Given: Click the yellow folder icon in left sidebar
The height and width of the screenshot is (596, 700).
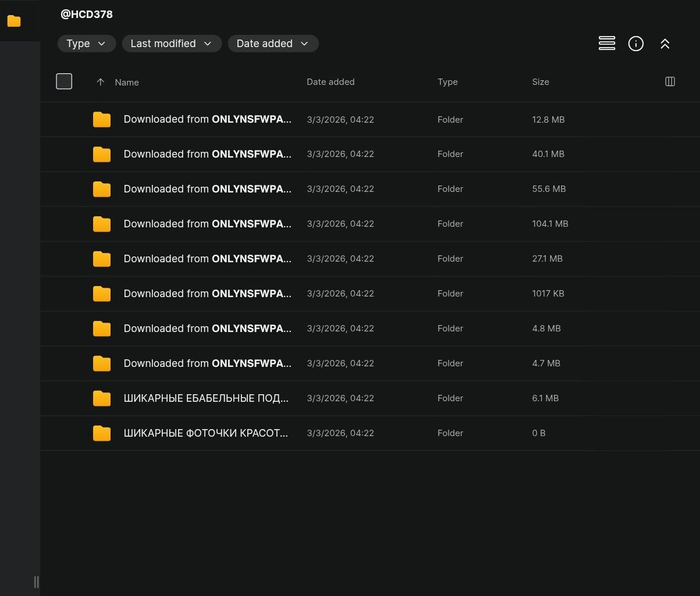Looking at the screenshot, I should point(14,22).
